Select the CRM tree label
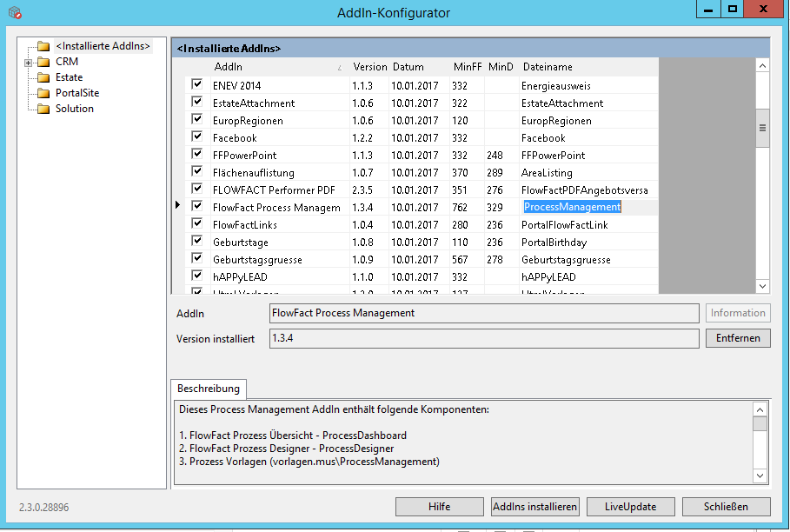Screen dimensions: 790x532 pos(67,62)
